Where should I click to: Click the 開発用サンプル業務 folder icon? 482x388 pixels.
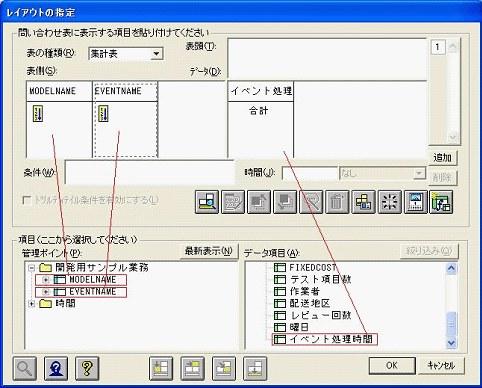pos(45,267)
